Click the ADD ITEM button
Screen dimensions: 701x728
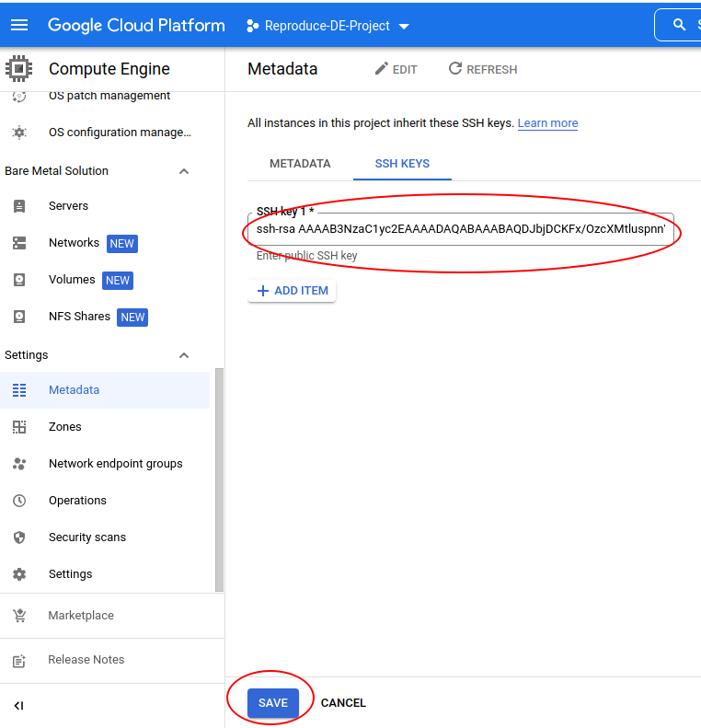[x=292, y=291]
